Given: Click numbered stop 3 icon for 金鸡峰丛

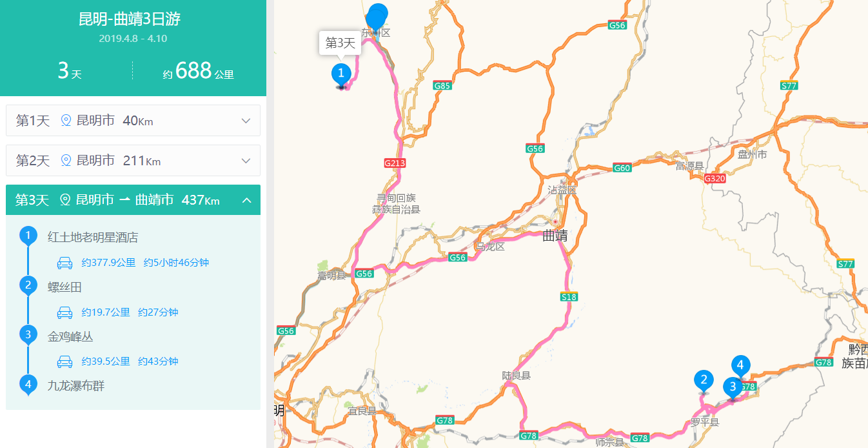Looking at the screenshot, I should coord(28,335).
